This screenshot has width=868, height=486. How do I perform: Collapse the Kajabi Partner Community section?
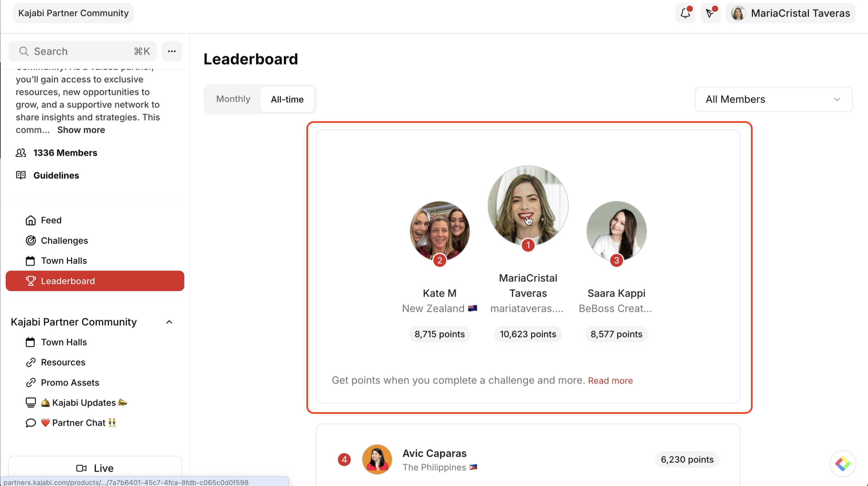pyautogui.click(x=169, y=322)
